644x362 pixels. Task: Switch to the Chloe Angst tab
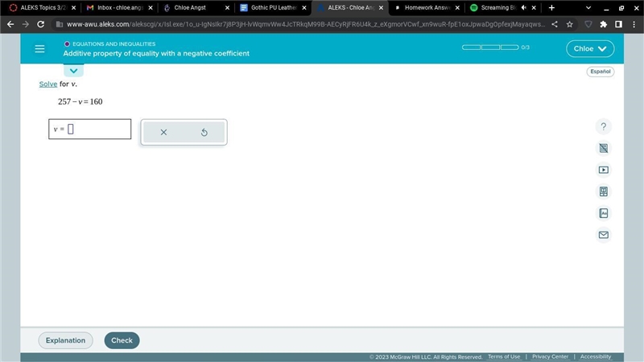pos(196,7)
